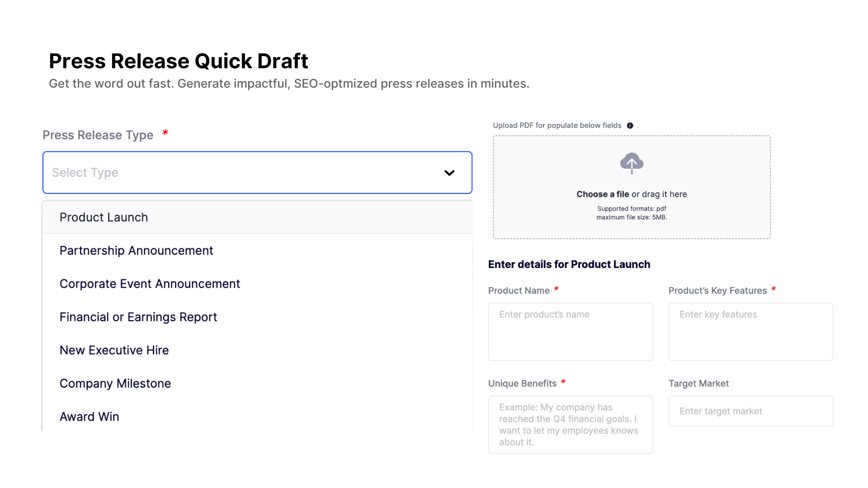Viewport: 868px width, 488px height.
Task: Choose Partnership Announcement option
Action: (x=257, y=251)
